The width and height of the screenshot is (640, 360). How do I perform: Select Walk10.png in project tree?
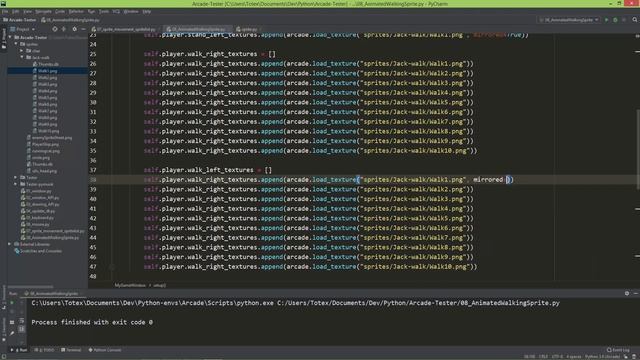click(48, 131)
